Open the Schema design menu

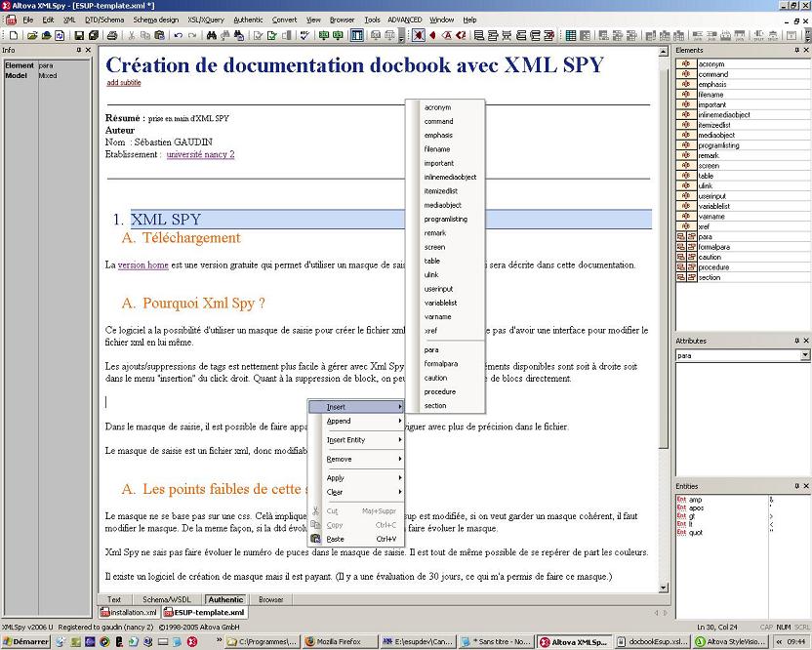click(156, 20)
